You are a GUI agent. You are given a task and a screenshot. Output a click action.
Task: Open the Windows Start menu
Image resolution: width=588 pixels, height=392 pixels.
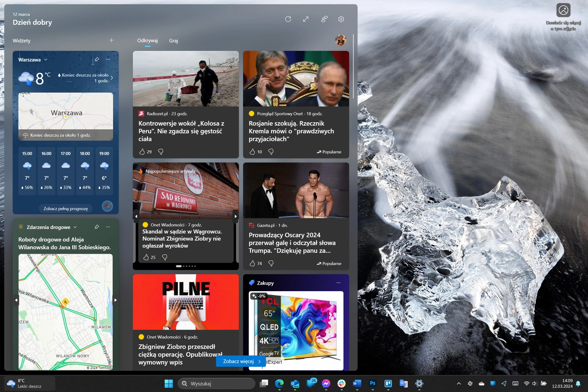169,383
